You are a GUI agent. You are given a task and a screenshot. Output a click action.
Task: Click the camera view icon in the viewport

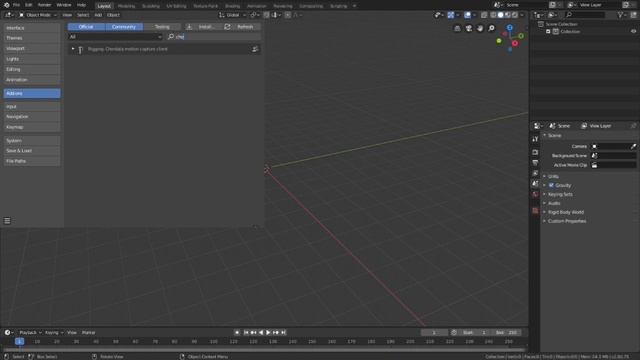[469, 28]
